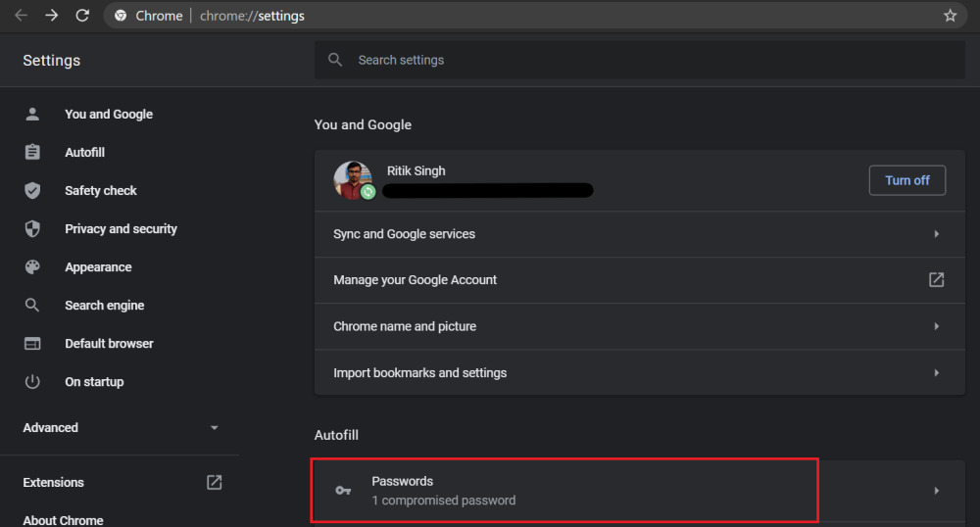Image resolution: width=980 pixels, height=527 pixels.
Task: Click the sync badge on the profile avatar
Action: pyautogui.click(x=368, y=192)
